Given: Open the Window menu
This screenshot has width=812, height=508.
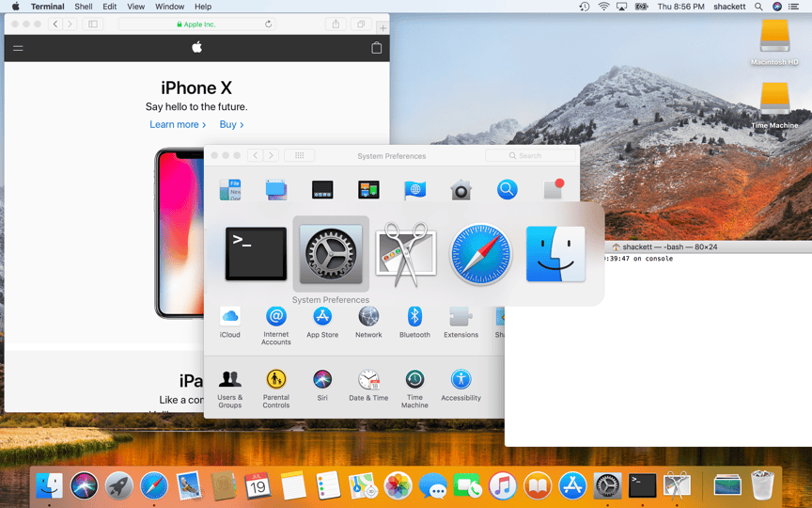Looking at the screenshot, I should tap(170, 7).
